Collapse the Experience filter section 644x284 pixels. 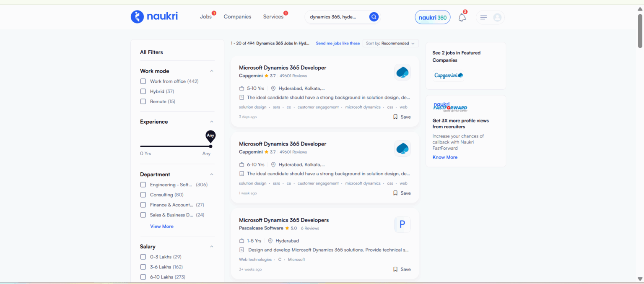pos(212,122)
